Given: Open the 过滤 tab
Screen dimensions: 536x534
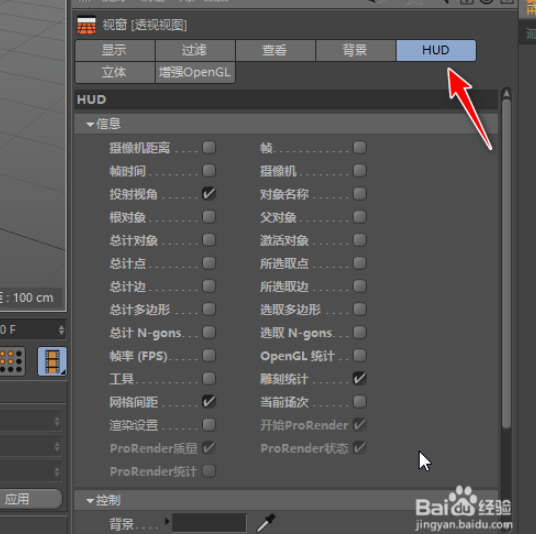Looking at the screenshot, I should (195, 51).
